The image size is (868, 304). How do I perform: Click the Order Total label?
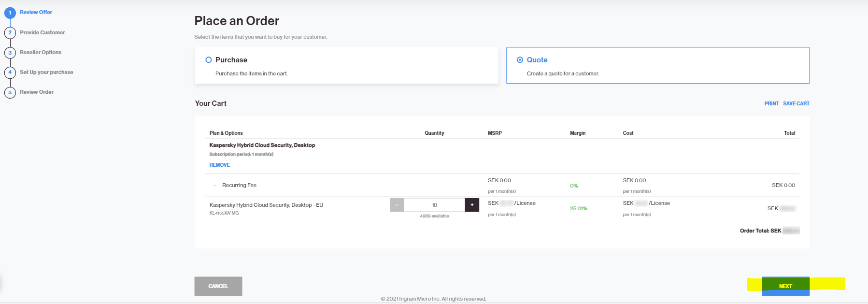pos(760,231)
